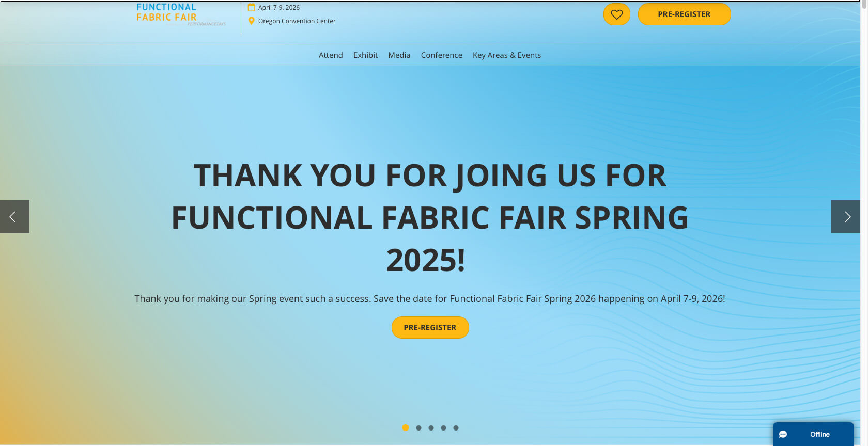Open the Media menu
This screenshot has width=868, height=446.
pos(399,55)
